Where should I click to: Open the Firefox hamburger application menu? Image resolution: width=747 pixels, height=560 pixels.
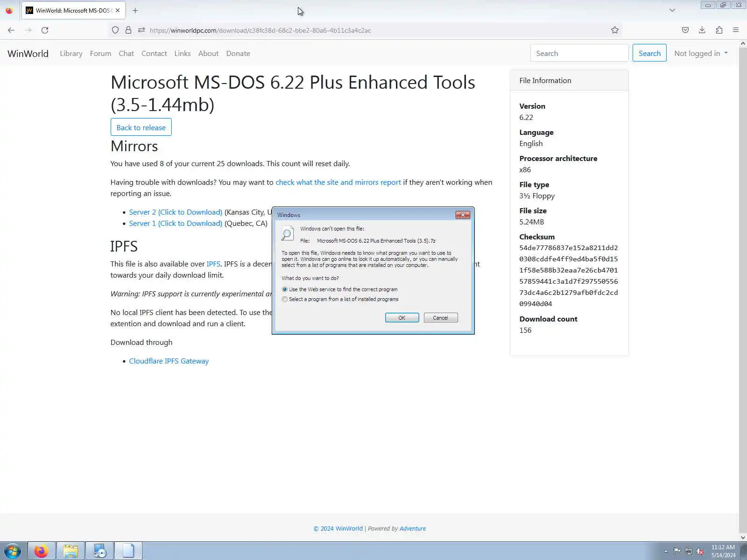tap(736, 30)
